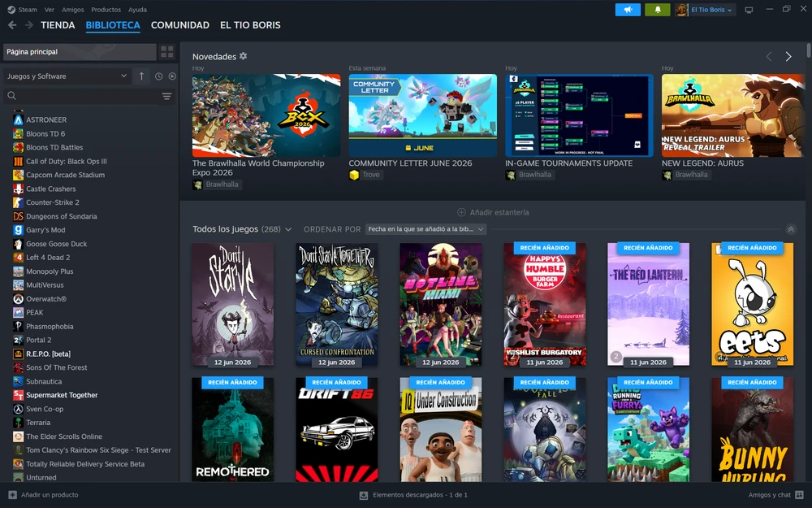The height and width of the screenshot is (508, 812).
Task: Open the Juegos y Software dropdown
Action: 67,76
